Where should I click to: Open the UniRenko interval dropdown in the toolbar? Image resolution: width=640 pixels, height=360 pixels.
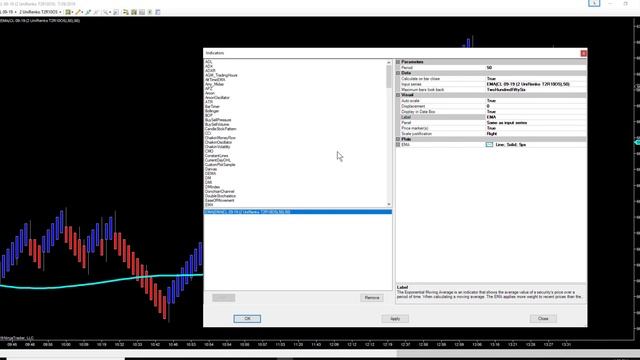coord(40,12)
